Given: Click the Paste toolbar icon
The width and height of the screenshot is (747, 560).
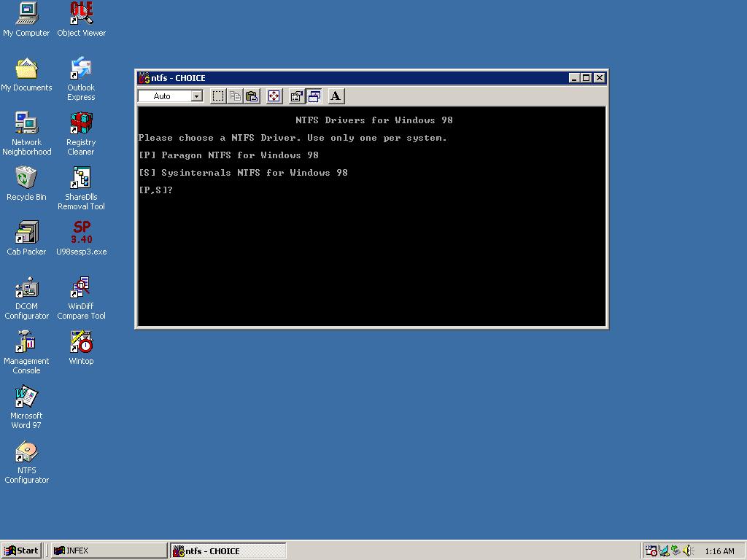Looking at the screenshot, I should tap(252, 96).
